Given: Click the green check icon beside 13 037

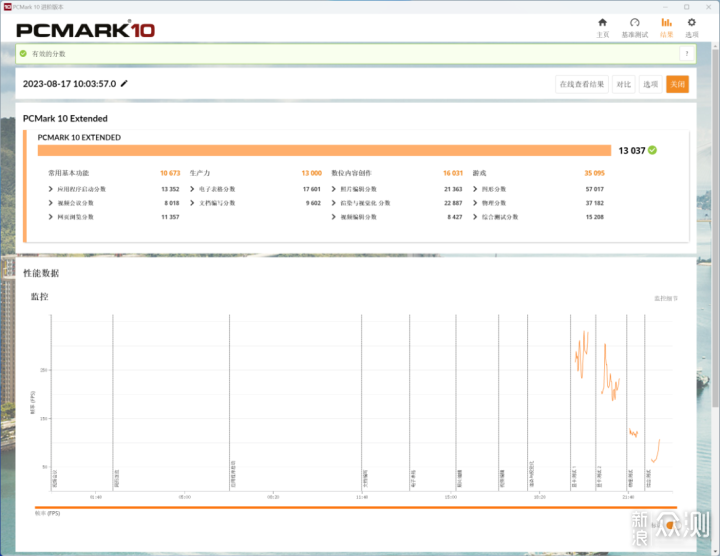Looking at the screenshot, I should [652, 150].
